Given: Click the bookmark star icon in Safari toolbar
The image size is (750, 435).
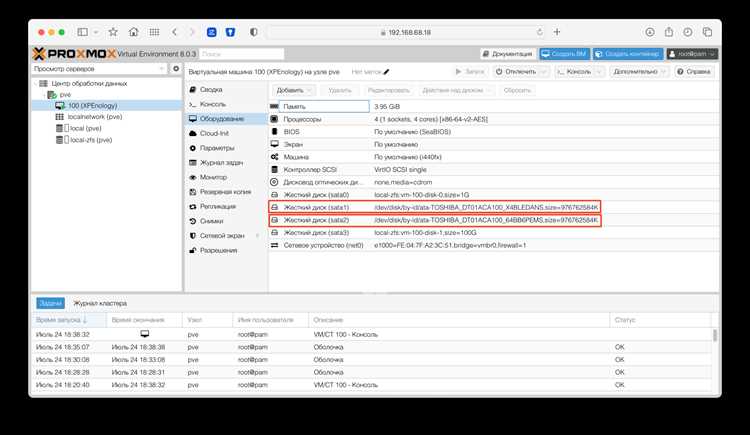Looking at the screenshot, I should tap(113, 32).
